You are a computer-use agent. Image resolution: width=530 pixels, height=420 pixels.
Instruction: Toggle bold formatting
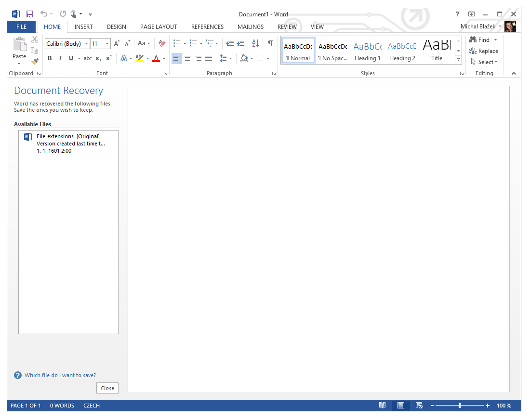coord(50,58)
